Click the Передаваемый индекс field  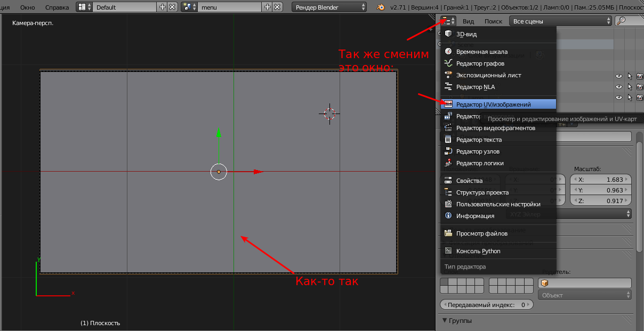click(x=486, y=305)
